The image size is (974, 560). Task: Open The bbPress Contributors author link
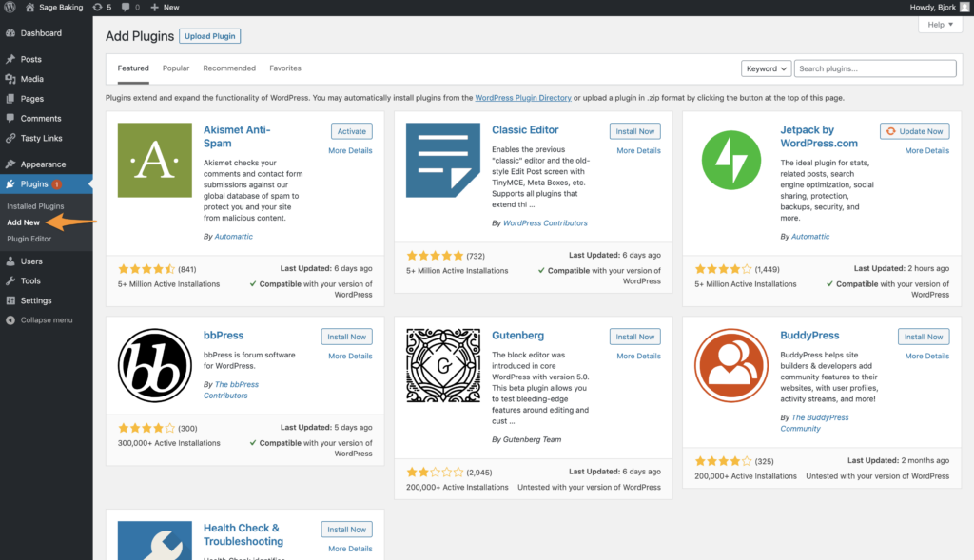coord(231,390)
